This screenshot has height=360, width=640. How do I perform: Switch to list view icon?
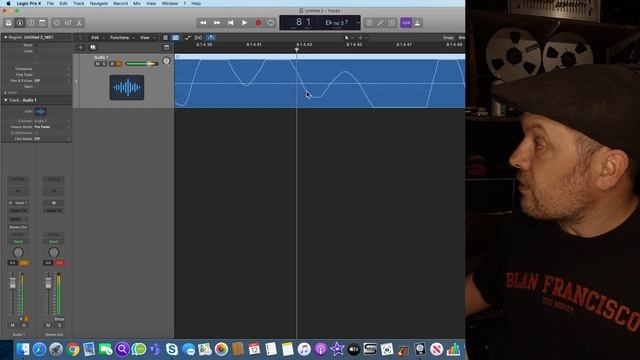coord(165,38)
